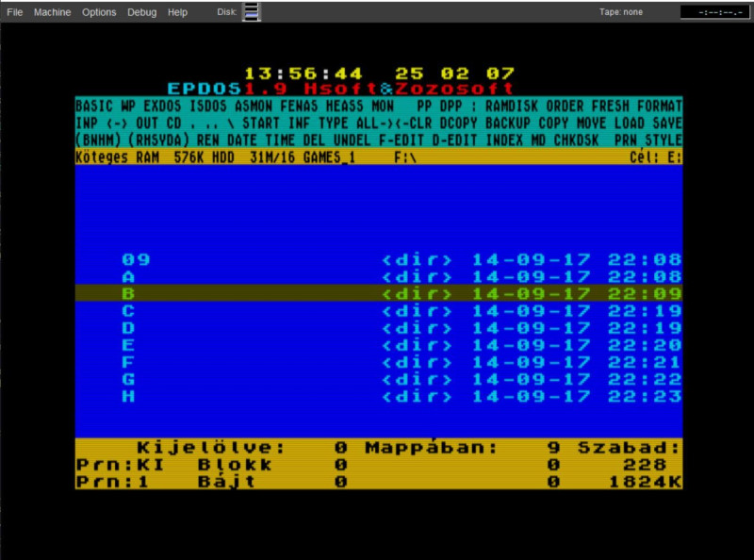Screen dimensions: 754x560
Task: Click the MOVE command
Action: pos(591,124)
